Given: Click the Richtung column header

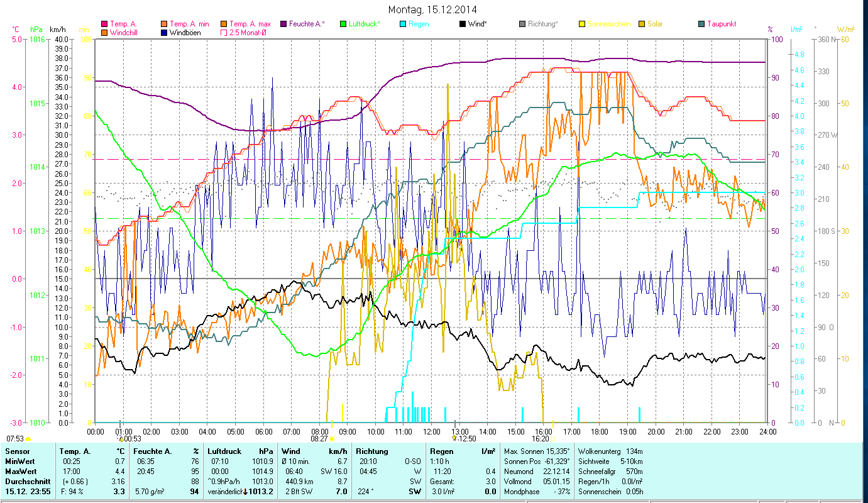Looking at the screenshot, I should (x=372, y=451).
